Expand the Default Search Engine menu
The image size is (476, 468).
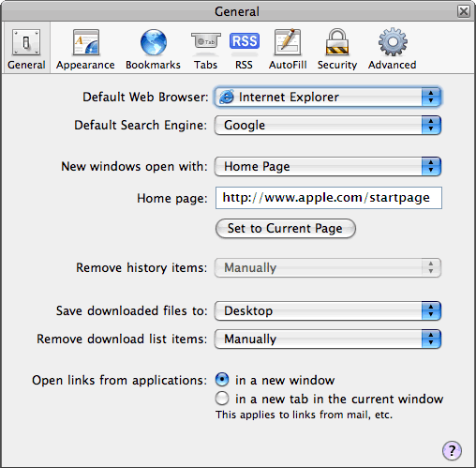click(x=328, y=125)
